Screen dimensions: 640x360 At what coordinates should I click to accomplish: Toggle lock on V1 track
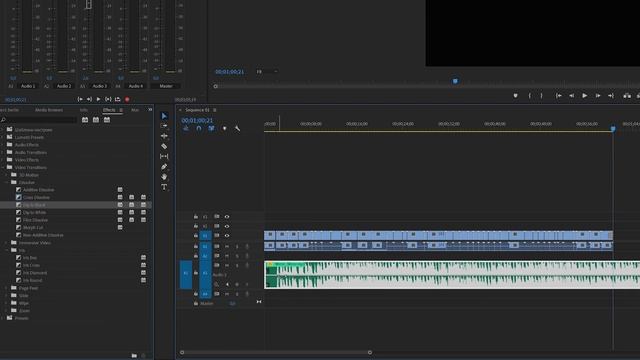(x=196, y=236)
